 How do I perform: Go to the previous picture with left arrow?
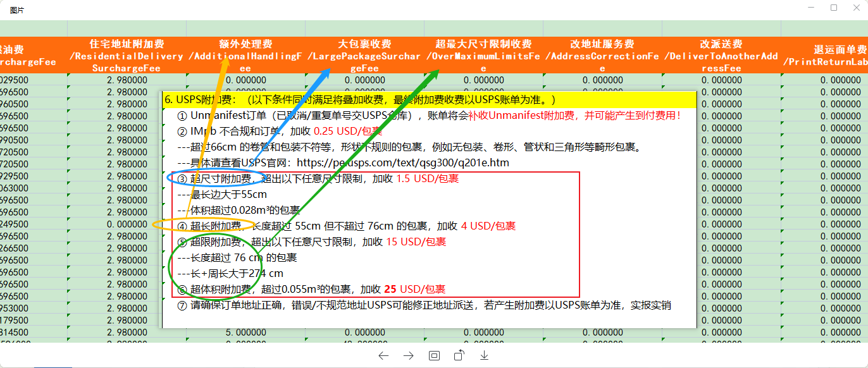tap(383, 355)
